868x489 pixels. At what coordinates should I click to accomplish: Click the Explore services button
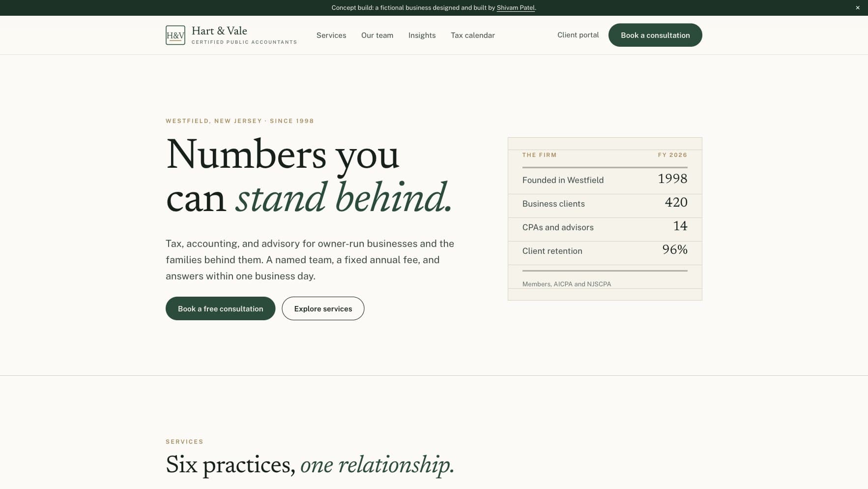coord(323,308)
